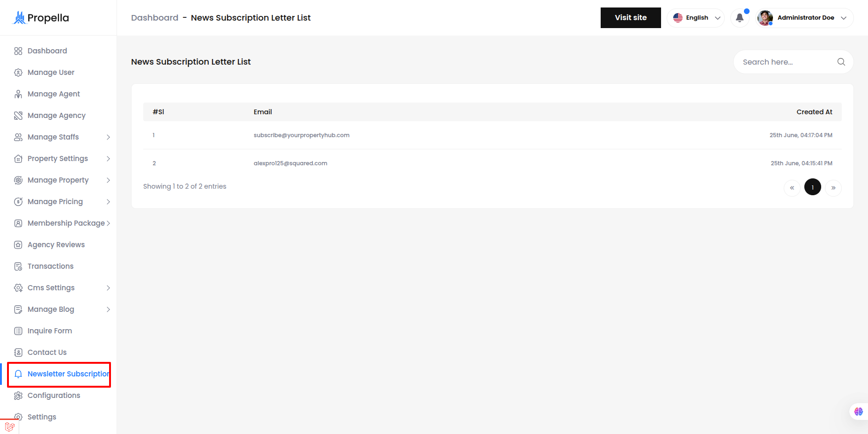Click the Manage Staffs people icon
The image size is (868, 434).
[18, 137]
